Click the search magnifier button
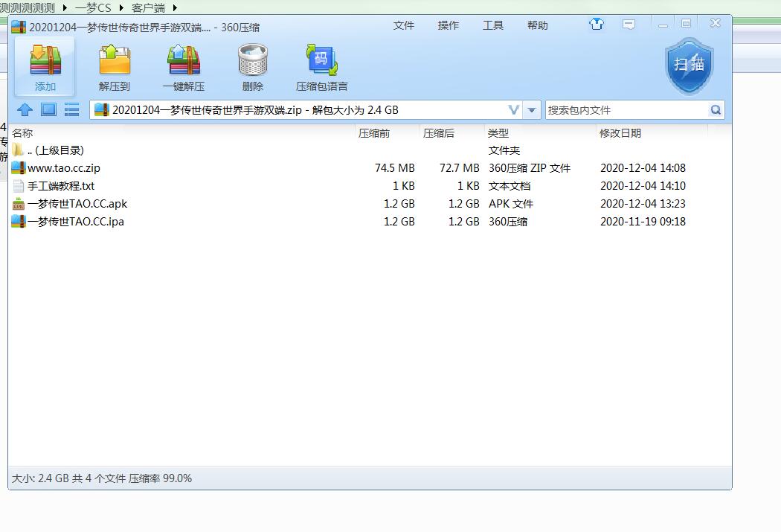The image size is (781, 532). point(715,110)
